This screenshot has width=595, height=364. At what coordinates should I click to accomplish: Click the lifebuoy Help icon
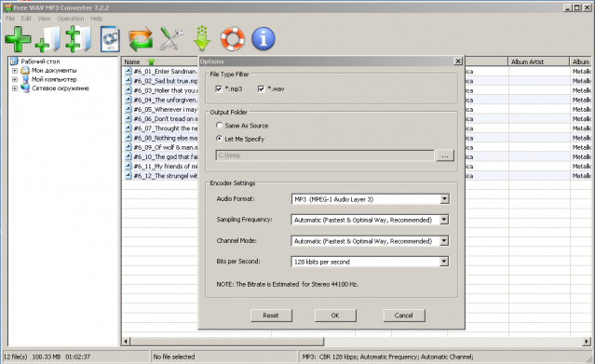tap(232, 39)
